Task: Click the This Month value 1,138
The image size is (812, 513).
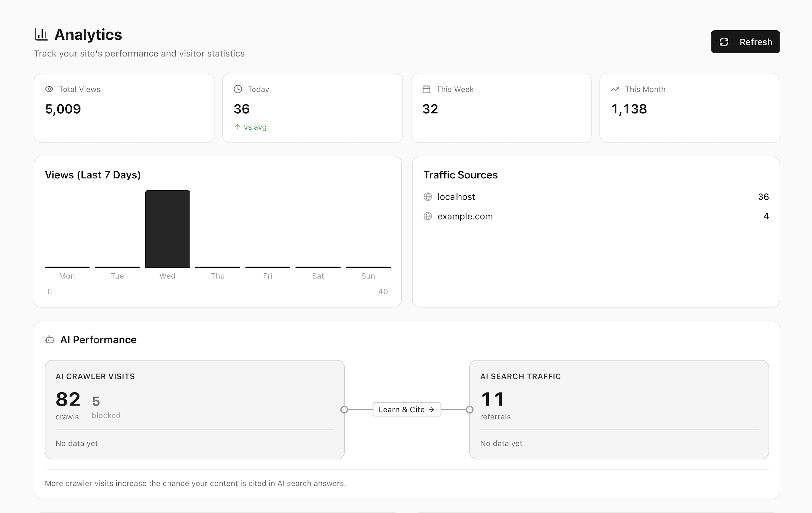Action: point(629,109)
